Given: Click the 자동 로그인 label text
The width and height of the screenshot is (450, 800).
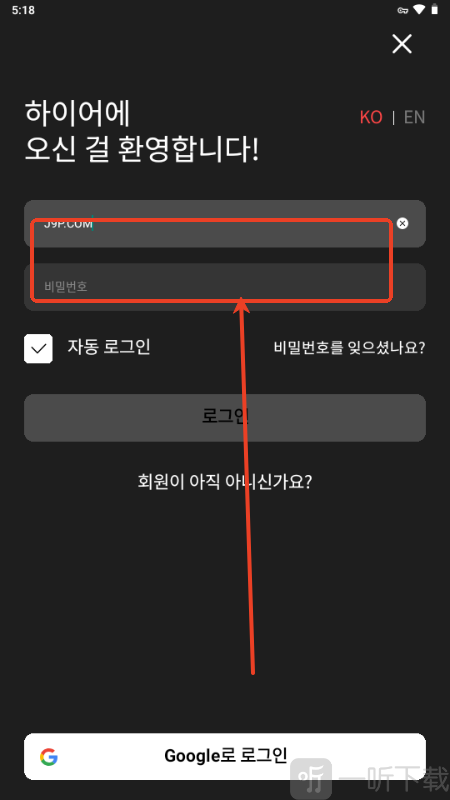Looking at the screenshot, I should (x=109, y=347).
